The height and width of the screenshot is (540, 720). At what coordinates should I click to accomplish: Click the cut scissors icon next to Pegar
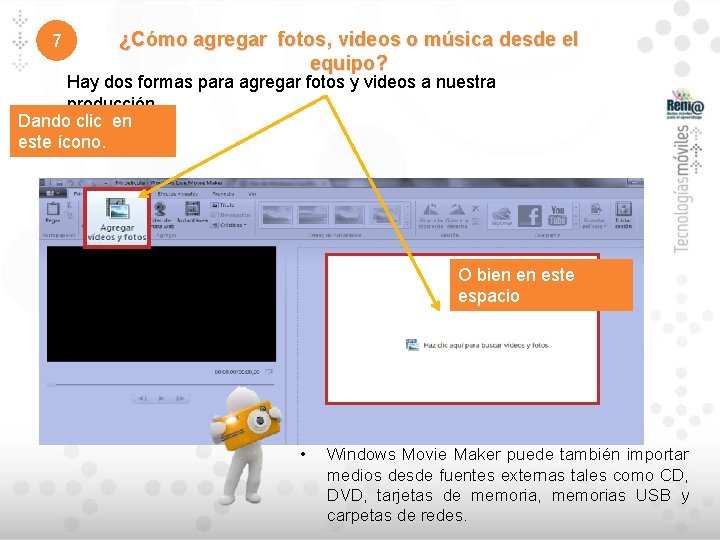point(69,205)
